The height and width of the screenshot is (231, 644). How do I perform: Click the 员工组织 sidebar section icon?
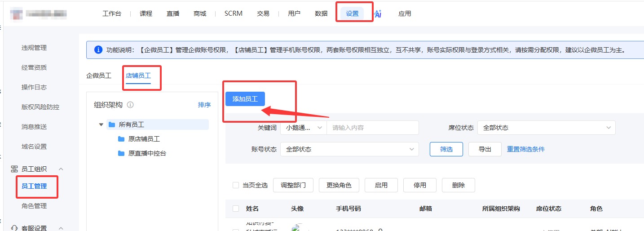14,169
